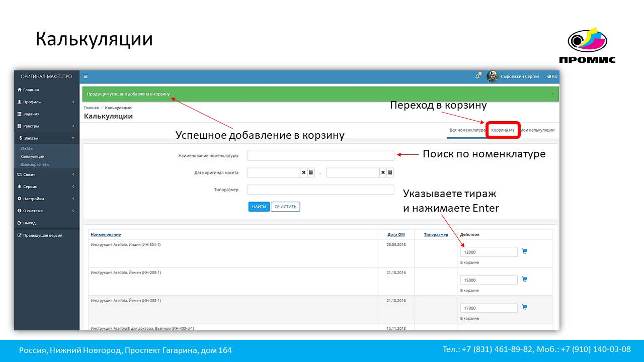The image size is (644, 362).
Task: Click the Очистить button
Action: [x=285, y=207]
